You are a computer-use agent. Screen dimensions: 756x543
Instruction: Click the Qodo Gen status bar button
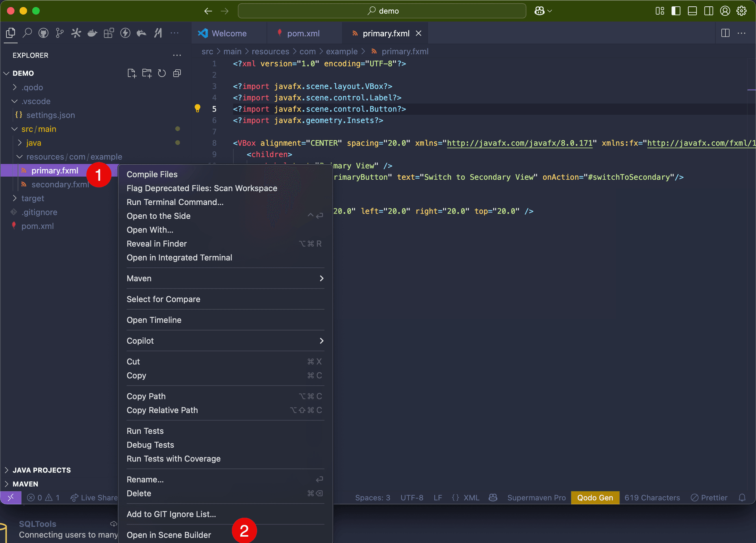coord(595,498)
